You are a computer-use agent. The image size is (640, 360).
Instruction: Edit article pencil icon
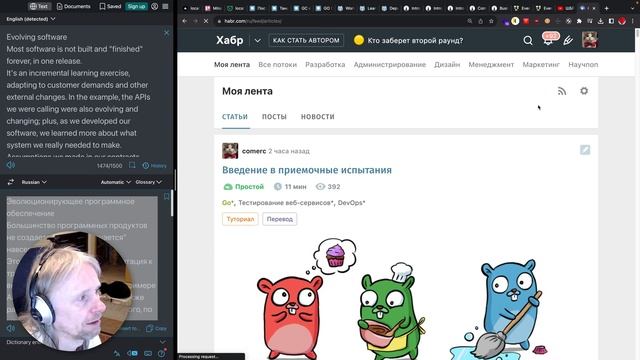coord(585,150)
